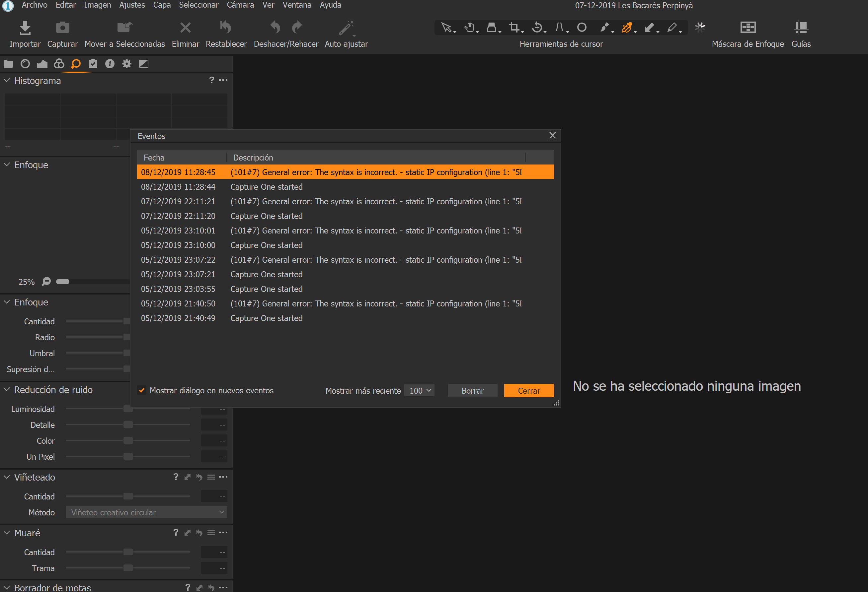Open the Cámara menu
The width and height of the screenshot is (868, 592).
pos(241,5)
